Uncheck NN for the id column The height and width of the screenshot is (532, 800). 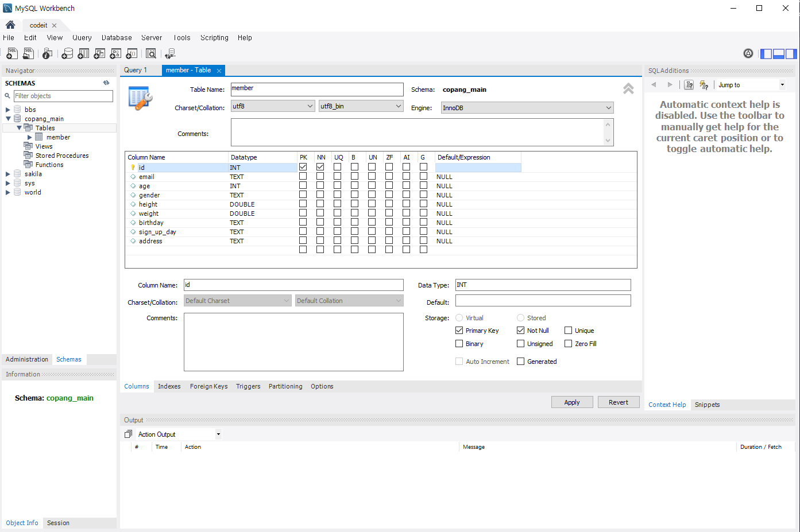pos(320,167)
